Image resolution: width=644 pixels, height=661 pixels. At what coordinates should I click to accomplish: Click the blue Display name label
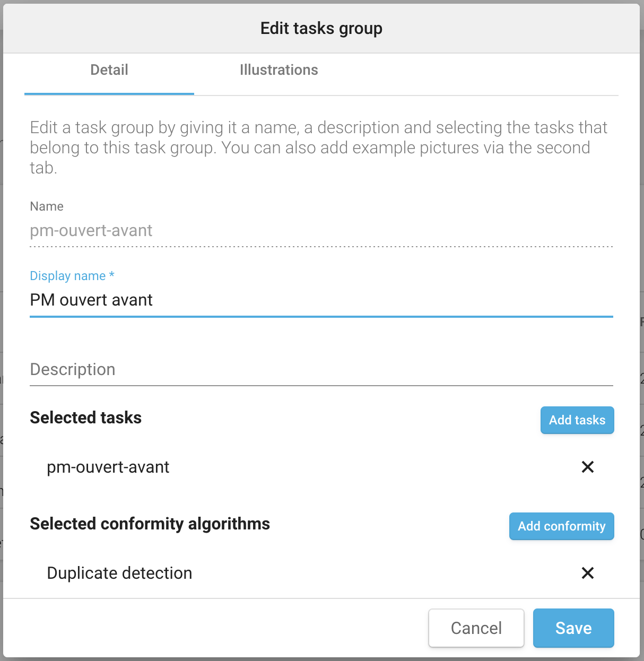[x=72, y=276]
